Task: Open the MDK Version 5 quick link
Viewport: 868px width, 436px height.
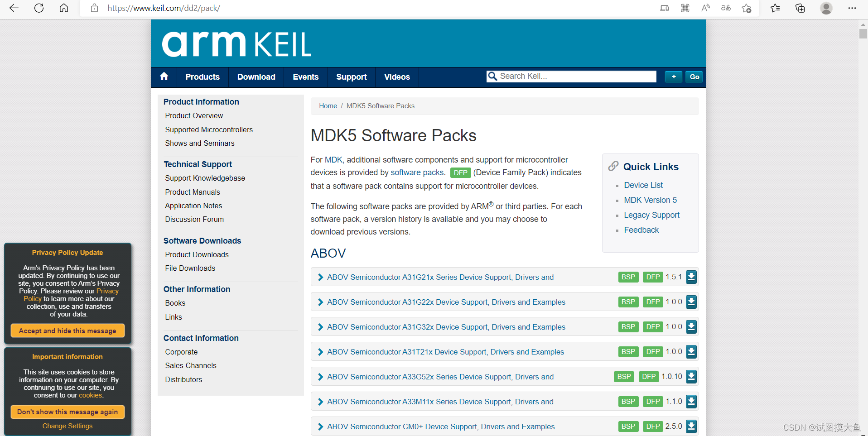Action: pos(651,200)
